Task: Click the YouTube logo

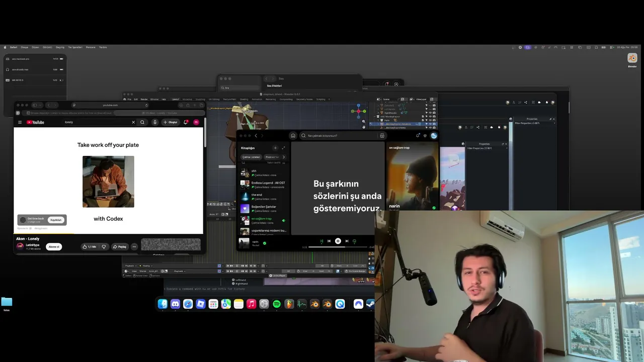Action: [35, 122]
